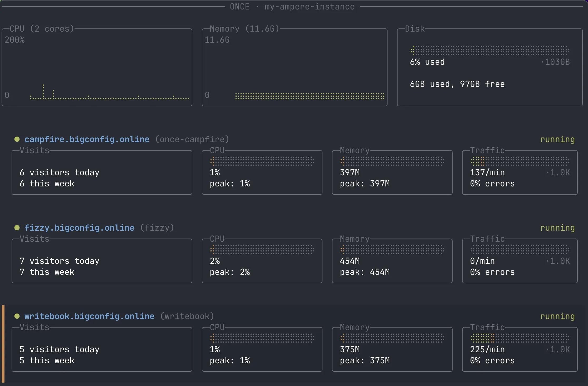Click the campfire CPU usage bar

[x=262, y=161]
